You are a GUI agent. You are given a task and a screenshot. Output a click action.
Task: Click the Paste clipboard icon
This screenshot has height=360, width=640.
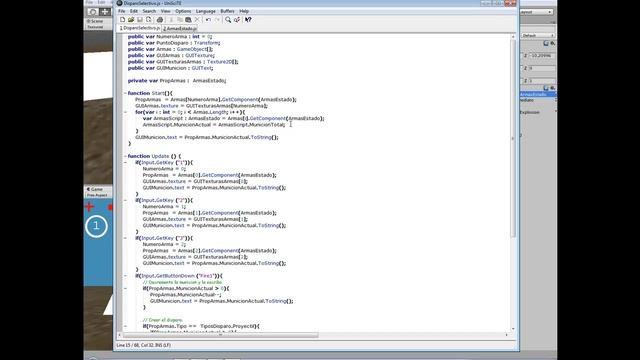[188, 20]
